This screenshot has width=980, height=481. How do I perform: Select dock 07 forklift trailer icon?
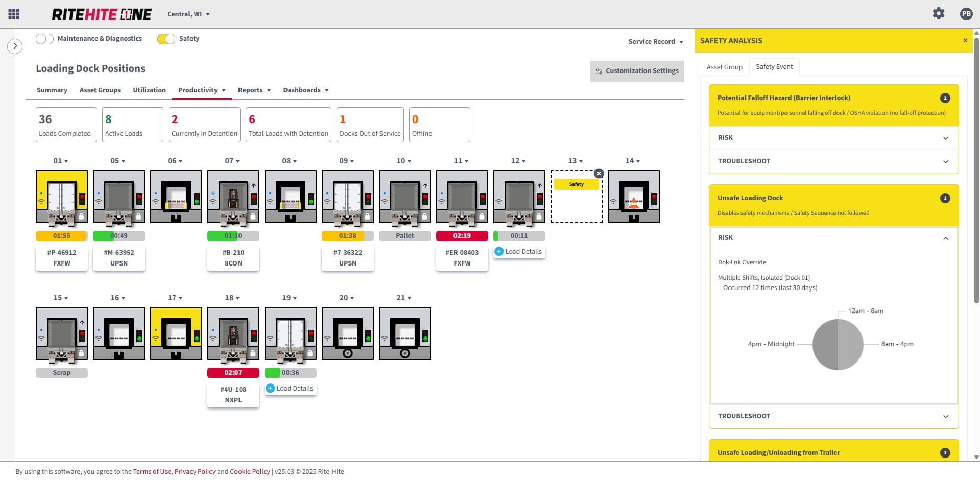[x=233, y=197]
